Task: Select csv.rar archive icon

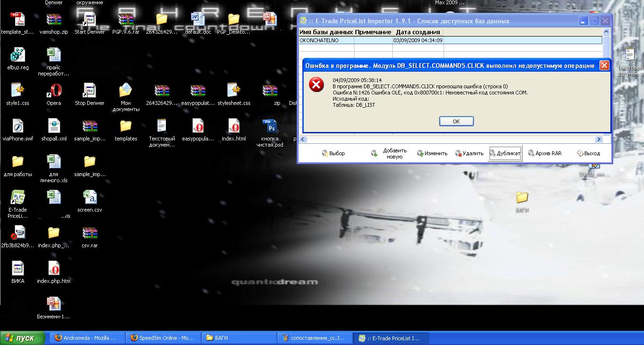Action: coord(90,237)
